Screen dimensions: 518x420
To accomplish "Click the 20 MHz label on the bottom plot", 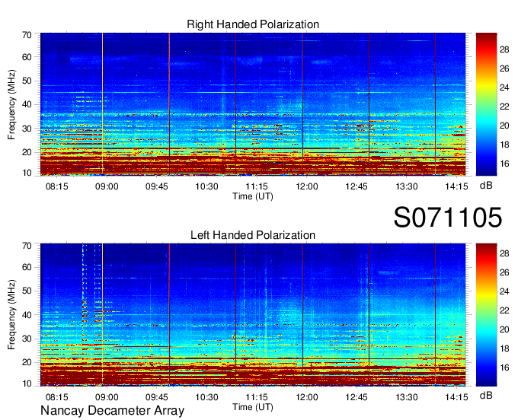I will click(27, 363).
